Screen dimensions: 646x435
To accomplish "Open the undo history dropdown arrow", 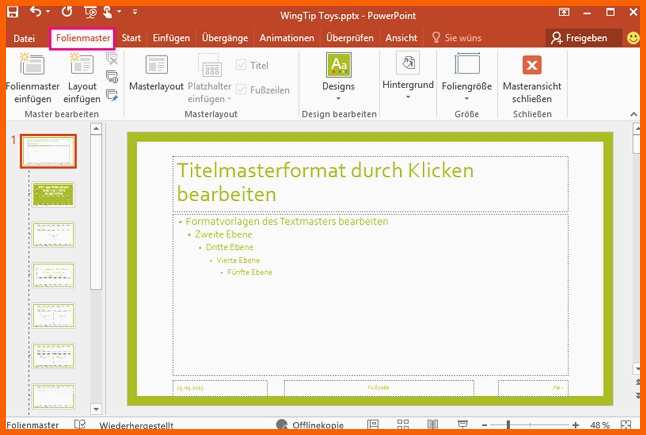I will [x=48, y=12].
